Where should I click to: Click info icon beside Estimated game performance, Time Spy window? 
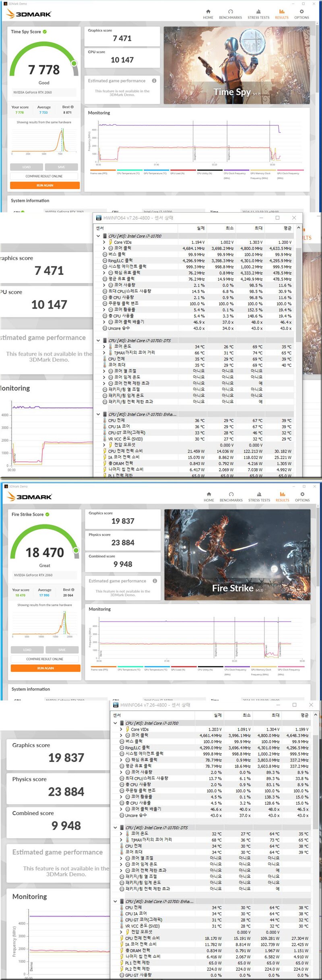(x=154, y=81)
